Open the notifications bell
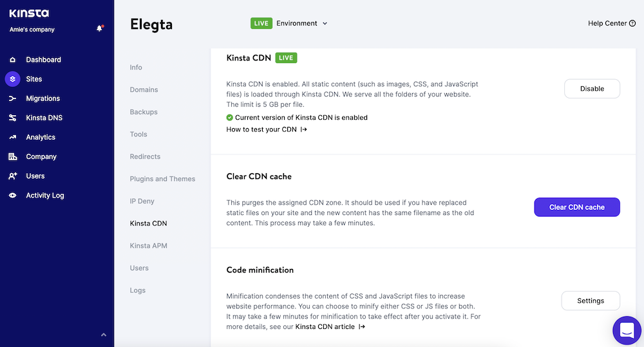The width and height of the screenshot is (644, 347). tap(99, 28)
